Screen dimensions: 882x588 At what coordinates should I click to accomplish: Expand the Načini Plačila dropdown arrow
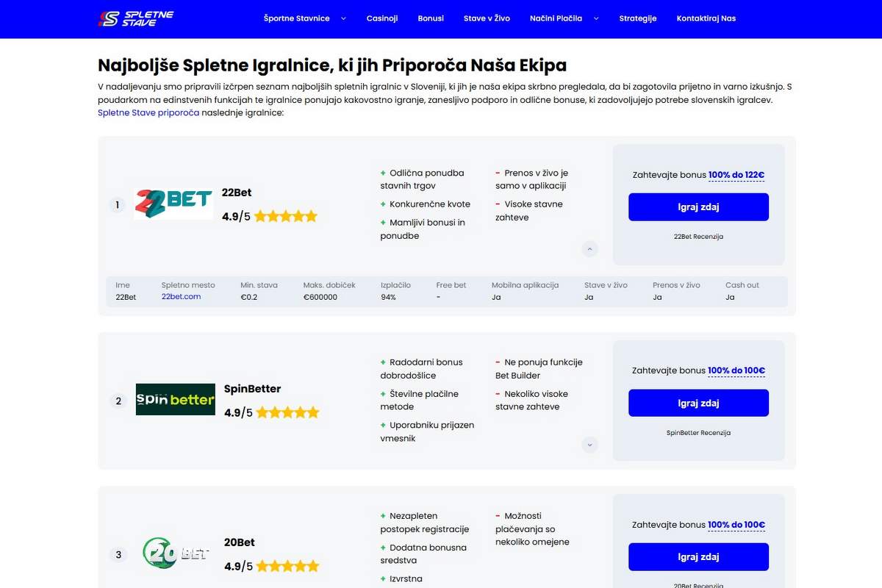(596, 18)
